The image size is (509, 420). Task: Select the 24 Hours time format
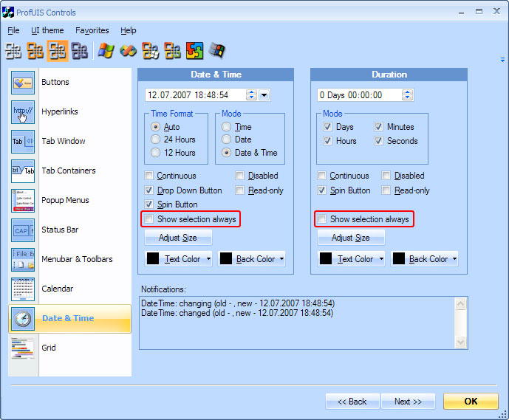tap(155, 140)
